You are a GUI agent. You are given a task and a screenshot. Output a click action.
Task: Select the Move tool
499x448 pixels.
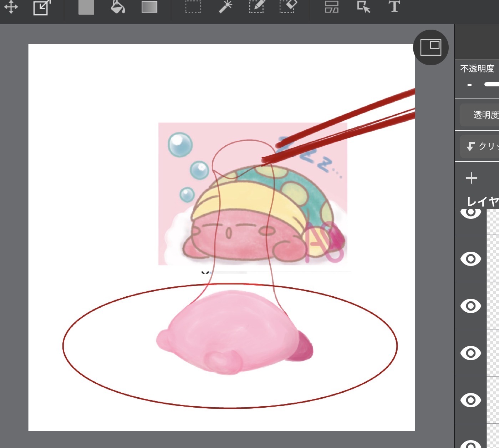[x=11, y=7]
